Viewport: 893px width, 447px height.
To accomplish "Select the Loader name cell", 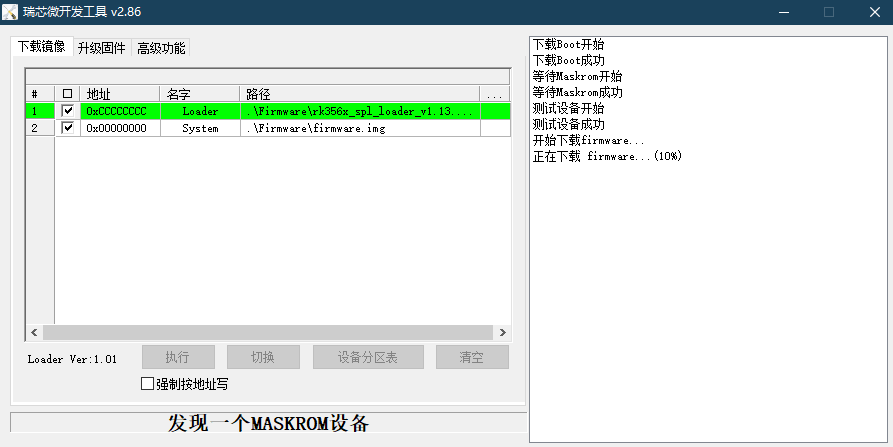I will (200, 111).
